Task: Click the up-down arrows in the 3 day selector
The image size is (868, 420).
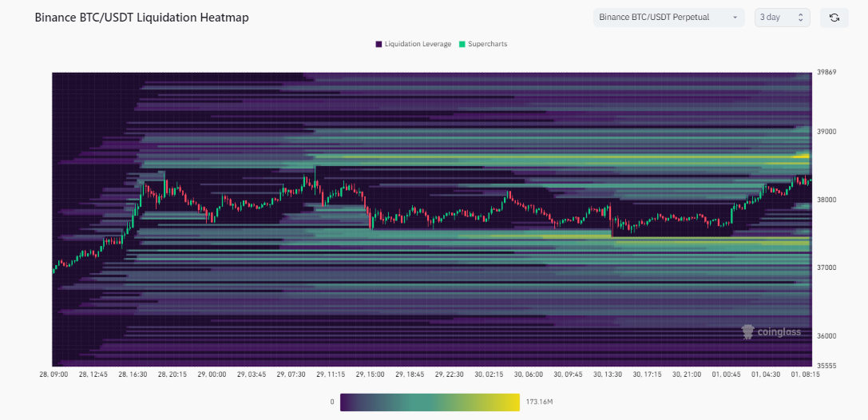Action: 801,18
